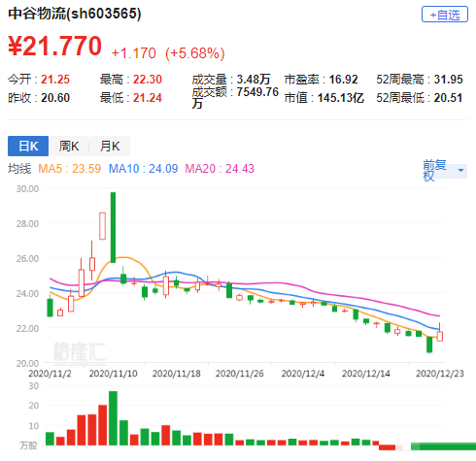
Task: Click the 30.00 price axis label
Action: point(27,188)
